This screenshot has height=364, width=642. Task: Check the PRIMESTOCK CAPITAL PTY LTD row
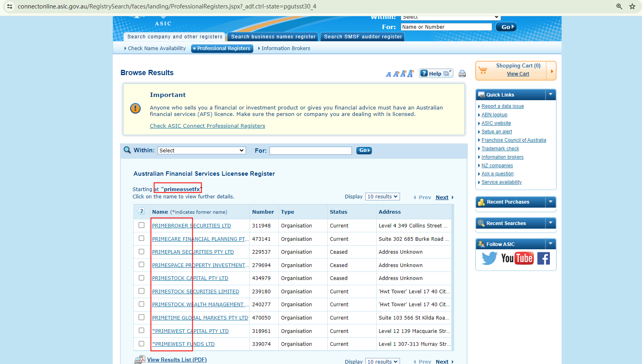click(141, 278)
